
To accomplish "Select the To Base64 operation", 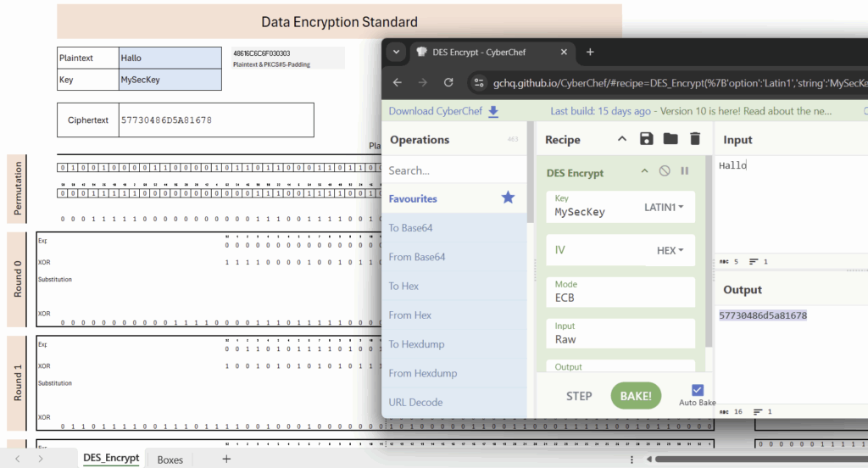I will click(x=454, y=227).
